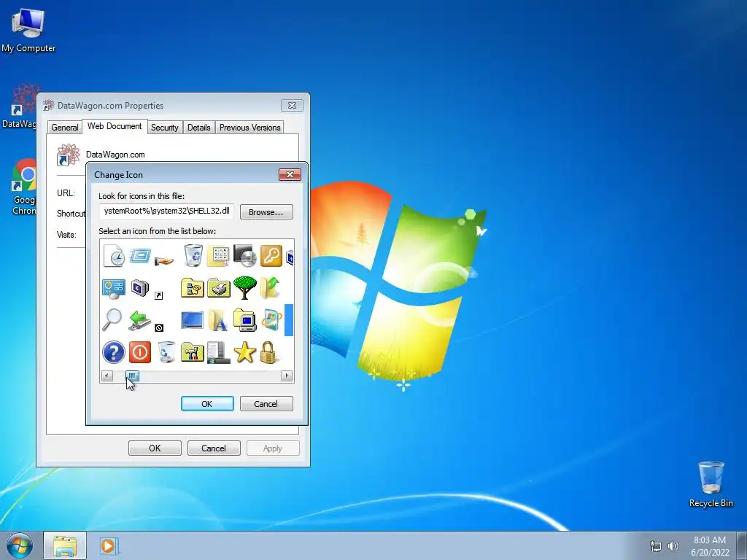Click the icon list right scroll arrow
The image size is (747, 560).
click(x=287, y=376)
